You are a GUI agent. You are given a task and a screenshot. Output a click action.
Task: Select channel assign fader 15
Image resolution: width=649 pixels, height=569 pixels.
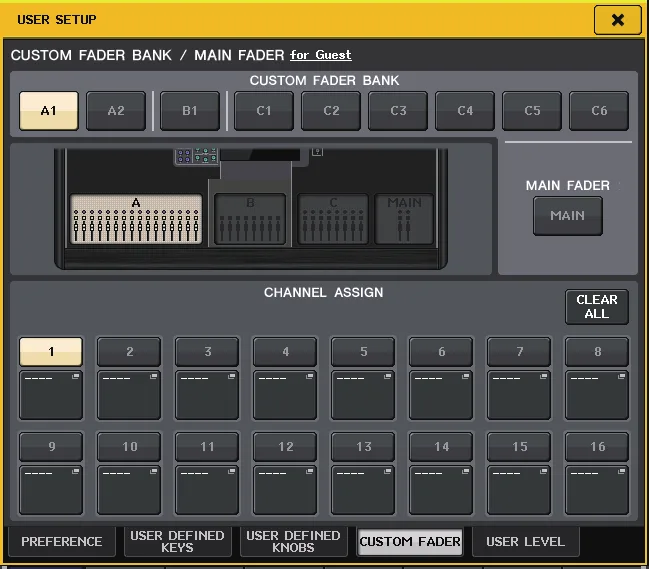click(x=519, y=447)
